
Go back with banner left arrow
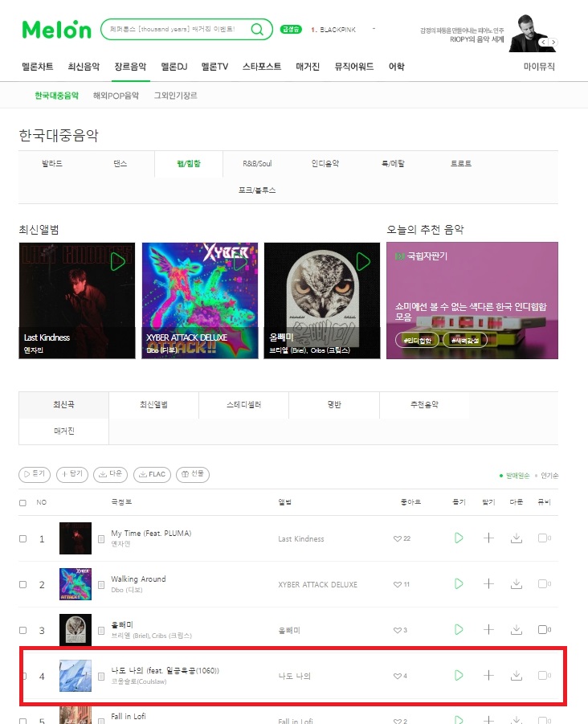tap(544, 42)
